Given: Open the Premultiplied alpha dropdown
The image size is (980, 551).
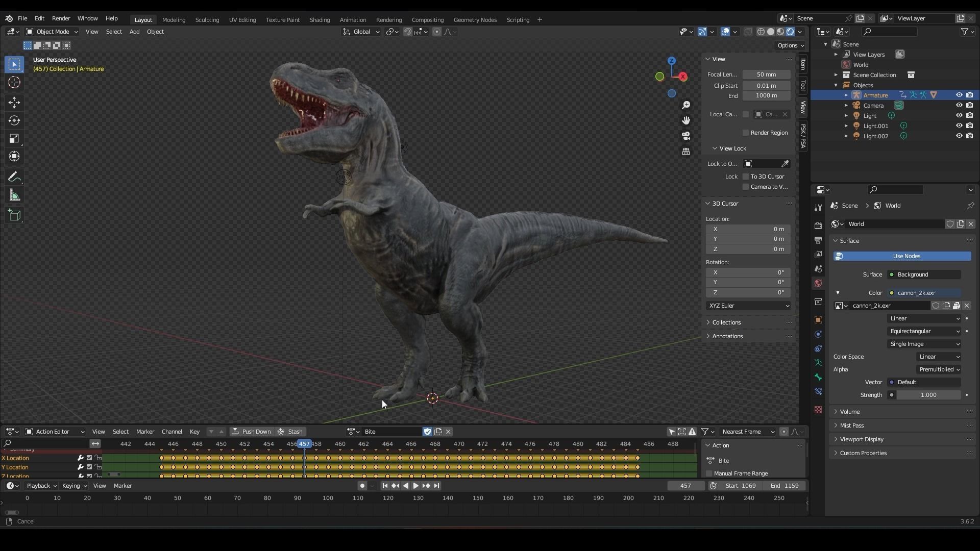Looking at the screenshot, I should pyautogui.click(x=939, y=369).
